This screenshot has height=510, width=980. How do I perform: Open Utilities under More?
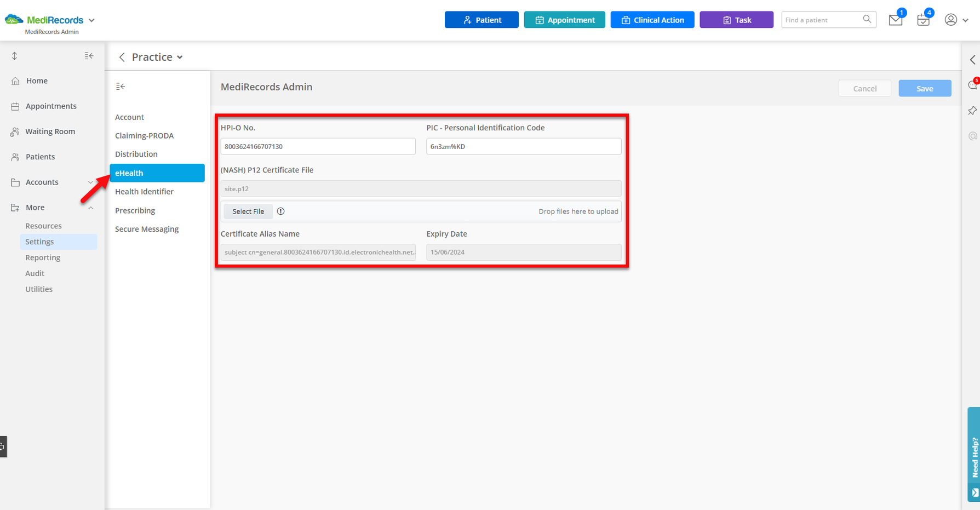pos(39,289)
